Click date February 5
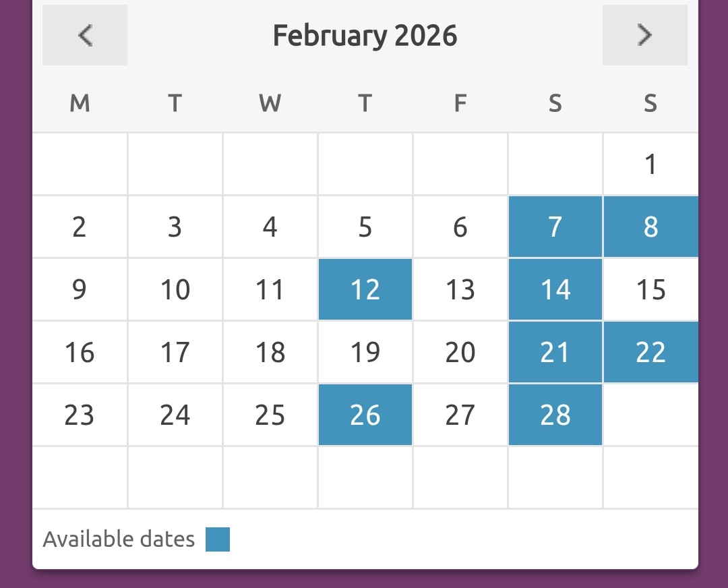Image resolution: width=728 pixels, height=588 pixels. [x=365, y=227]
